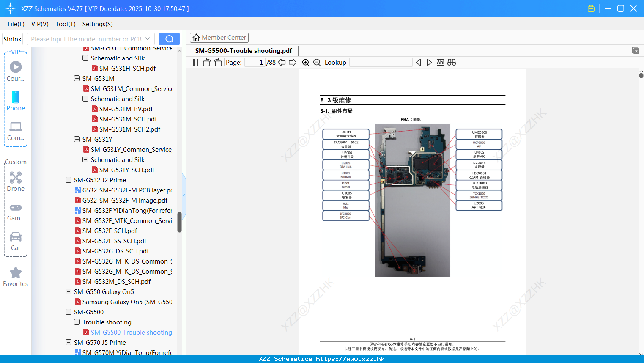This screenshot has height=363, width=644.
Task: Select Car category in sidebar
Action: (16, 241)
